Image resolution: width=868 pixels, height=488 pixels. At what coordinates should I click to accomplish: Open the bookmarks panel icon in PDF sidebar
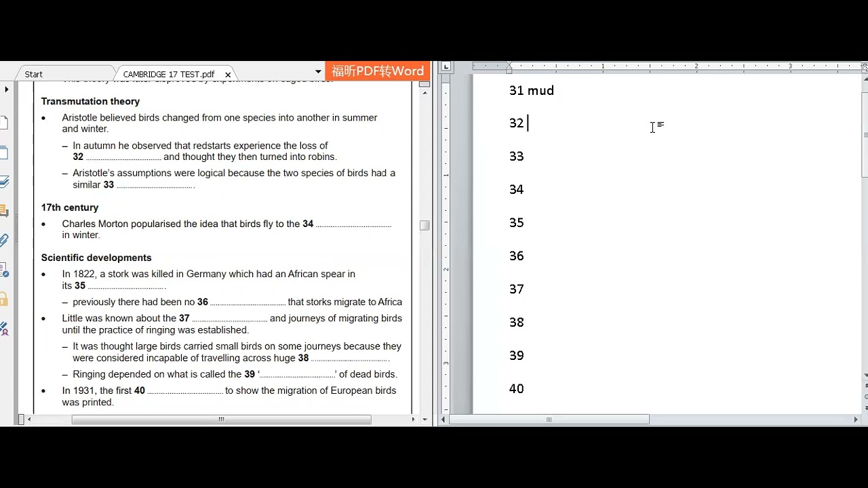[x=3, y=152]
